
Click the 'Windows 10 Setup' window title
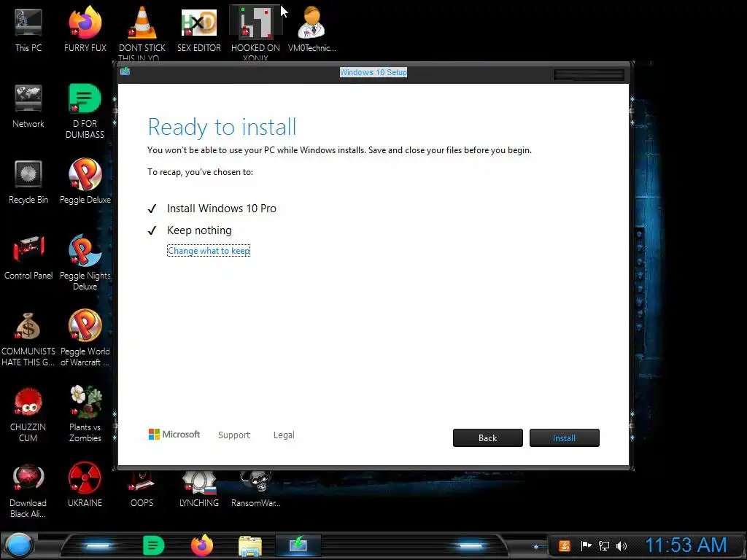point(373,72)
